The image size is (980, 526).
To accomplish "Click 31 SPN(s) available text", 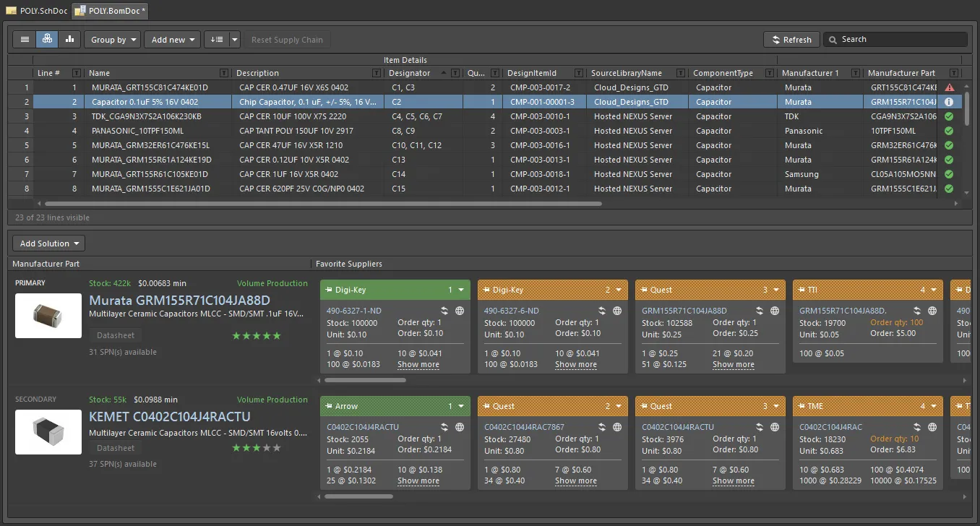I will [x=123, y=352].
